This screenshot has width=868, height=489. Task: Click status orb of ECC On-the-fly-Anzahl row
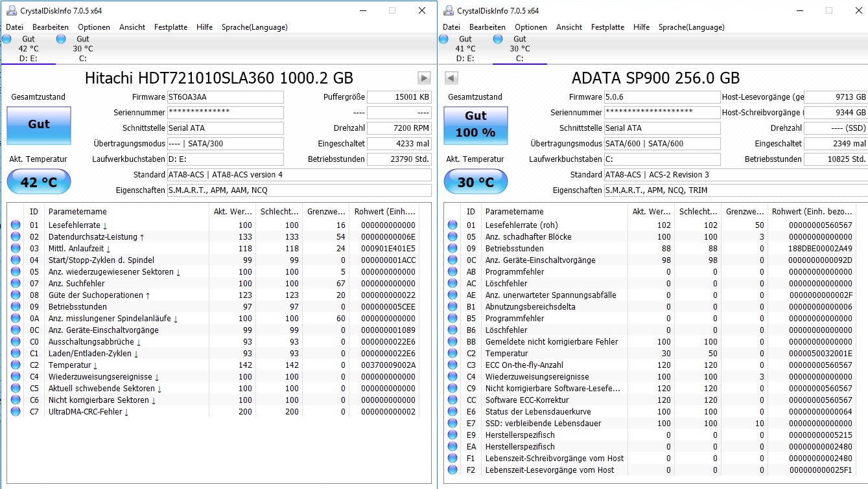(x=452, y=365)
